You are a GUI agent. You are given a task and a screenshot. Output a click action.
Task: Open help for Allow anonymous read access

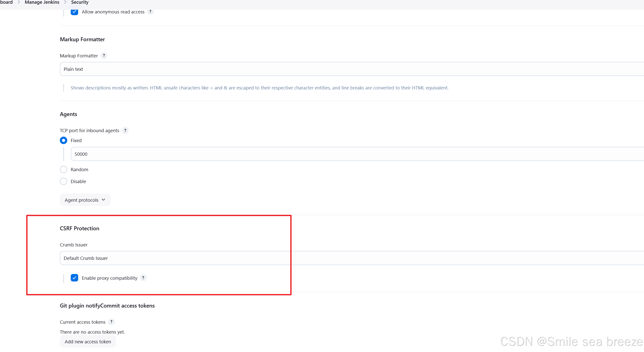pyautogui.click(x=150, y=11)
